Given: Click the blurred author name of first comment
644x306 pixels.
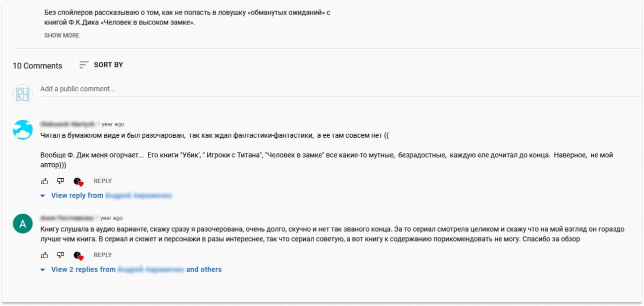Looking at the screenshot, I should point(67,124).
